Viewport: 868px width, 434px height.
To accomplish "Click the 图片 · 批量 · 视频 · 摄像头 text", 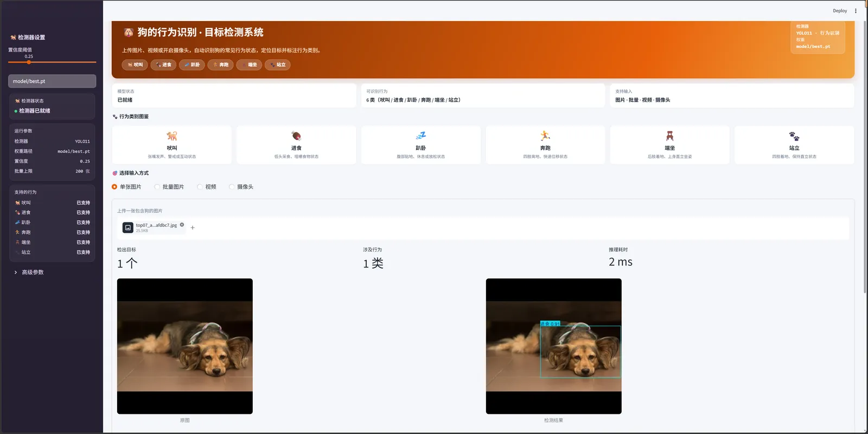I will [x=643, y=100].
